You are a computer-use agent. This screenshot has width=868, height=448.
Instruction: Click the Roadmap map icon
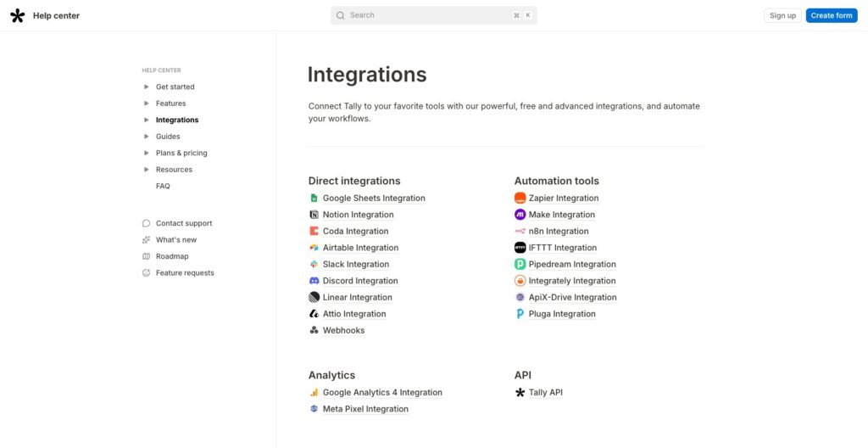(x=146, y=256)
